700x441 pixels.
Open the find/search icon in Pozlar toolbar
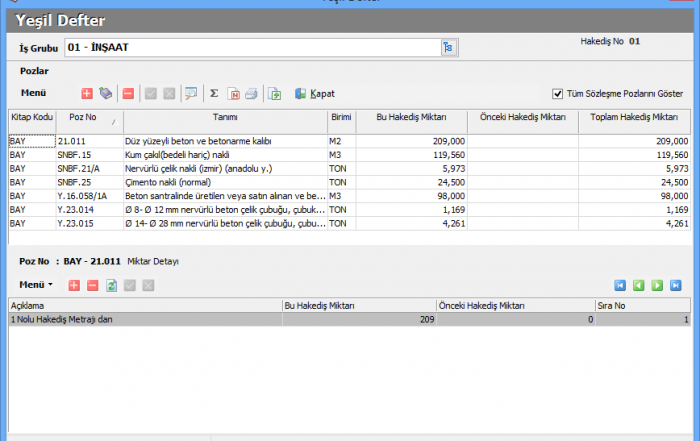[191, 94]
